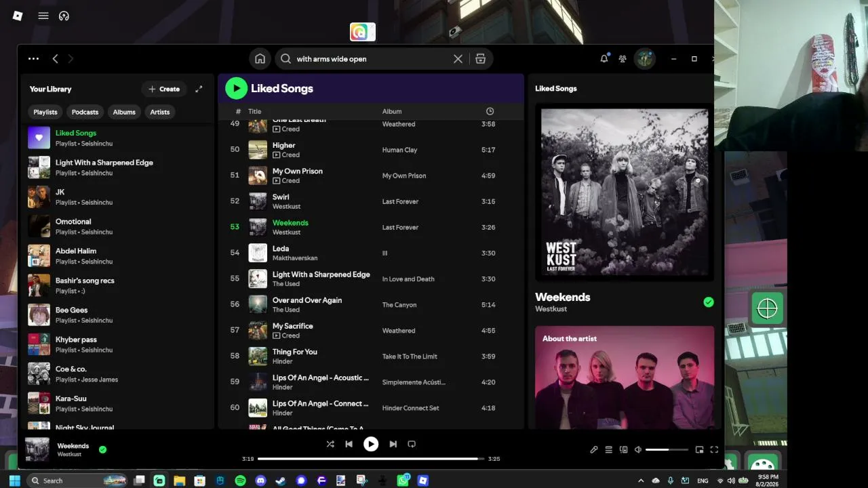
Task: Open Connect to a device
Action: pos(623,449)
